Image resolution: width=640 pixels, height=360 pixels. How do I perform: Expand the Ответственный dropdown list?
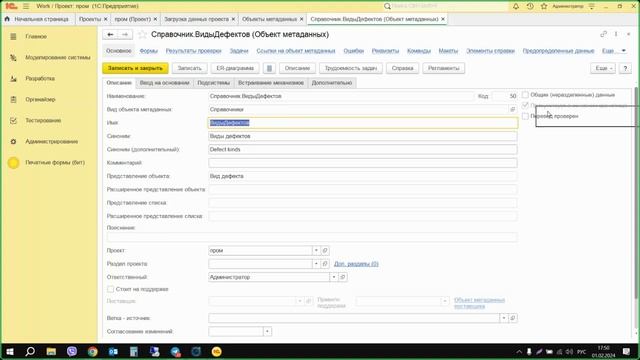point(333,277)
